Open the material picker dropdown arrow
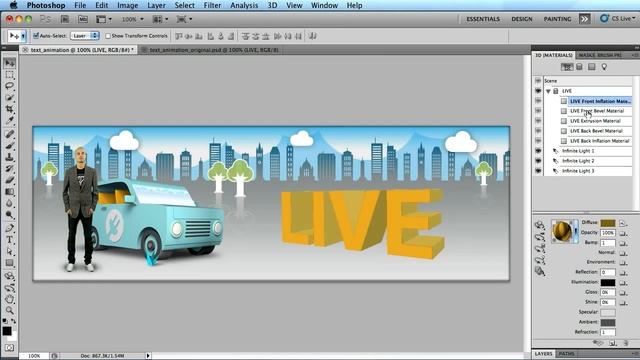 [x=576, y=231]
